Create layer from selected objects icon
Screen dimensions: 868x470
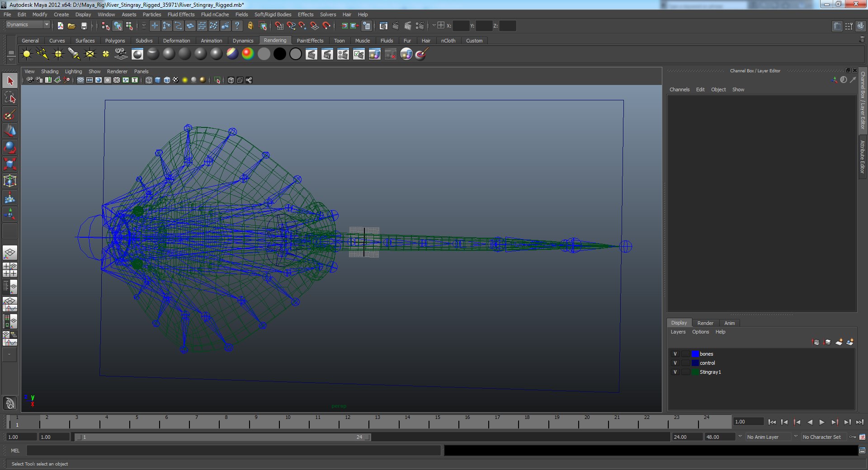tap(850, 342)
